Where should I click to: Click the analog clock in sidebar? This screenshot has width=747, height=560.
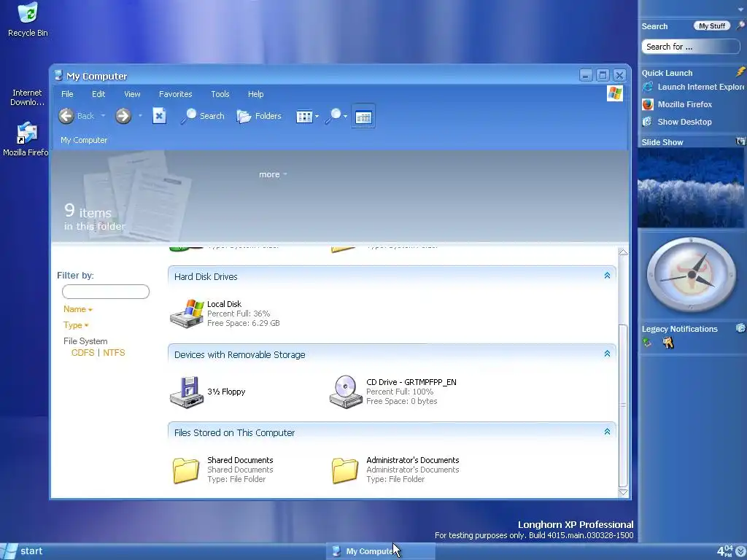(692, 275)
